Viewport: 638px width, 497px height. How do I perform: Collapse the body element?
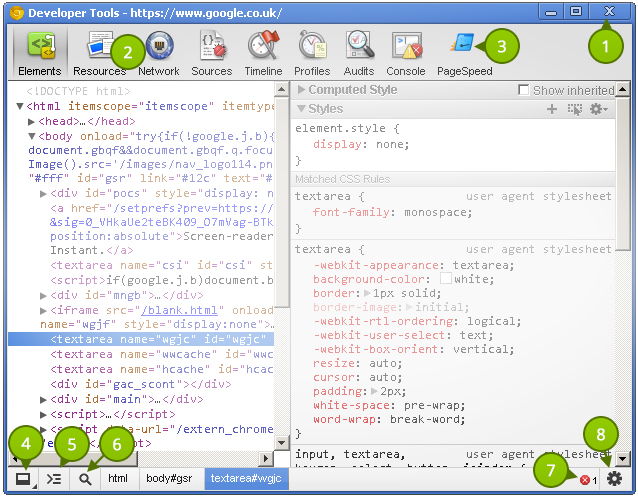click(x=32, y=136)
